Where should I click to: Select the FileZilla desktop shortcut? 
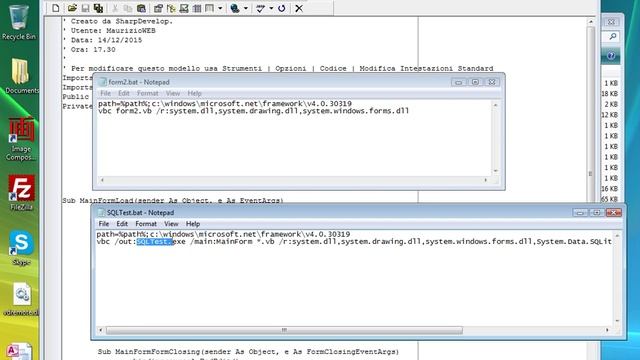(x=22, y=193)
